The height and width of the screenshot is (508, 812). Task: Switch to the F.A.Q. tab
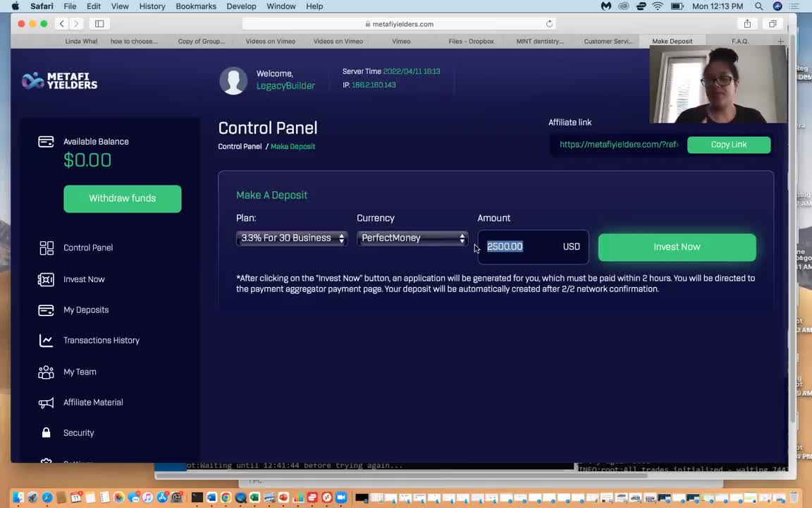pyautogui.click(x=740, y=41)
